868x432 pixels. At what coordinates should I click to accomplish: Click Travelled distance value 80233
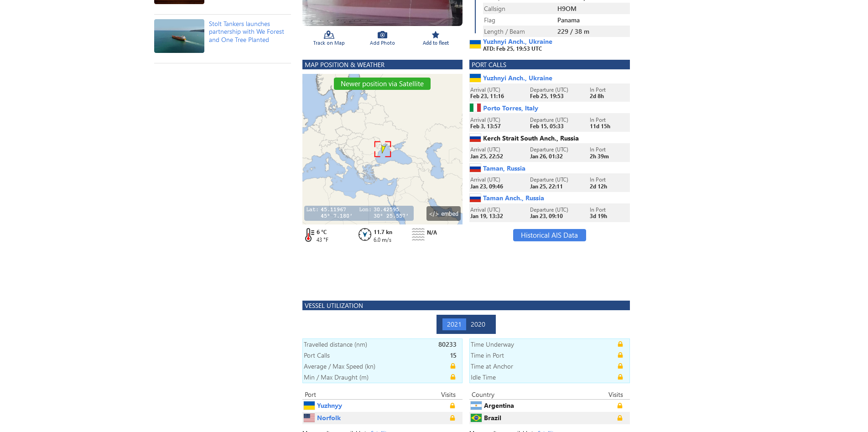click(447, 344)
